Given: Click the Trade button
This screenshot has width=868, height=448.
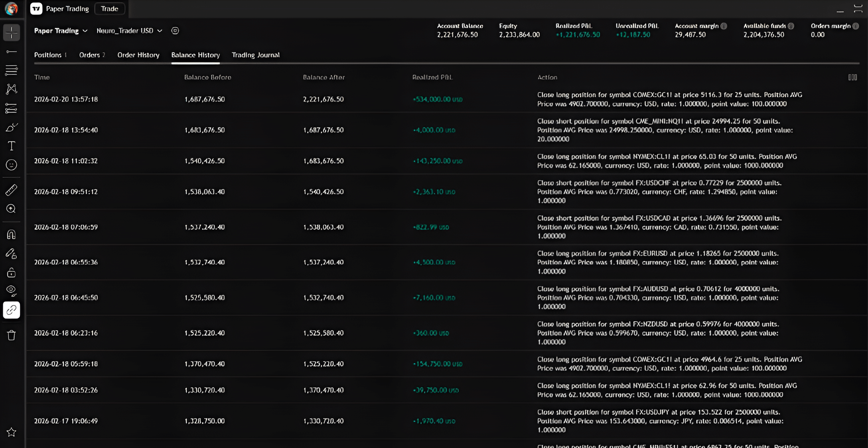Looking at the screenshot, I should [109, 9].
